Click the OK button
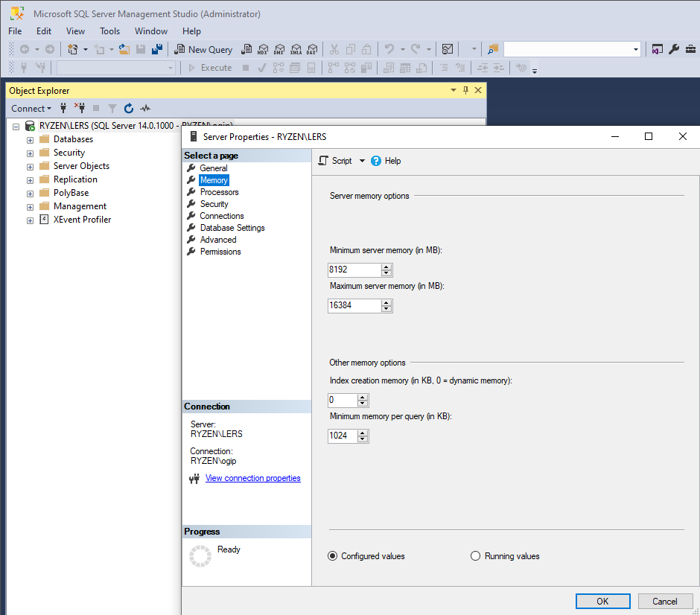The image size is (700, 615). click(x=602, y=602)
